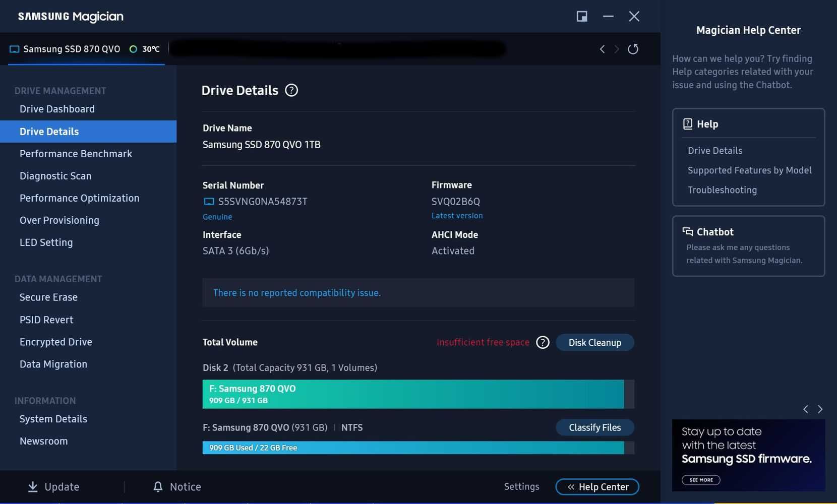Open Supported Features by Model link
837x504 pixels.
pos(749,170)
